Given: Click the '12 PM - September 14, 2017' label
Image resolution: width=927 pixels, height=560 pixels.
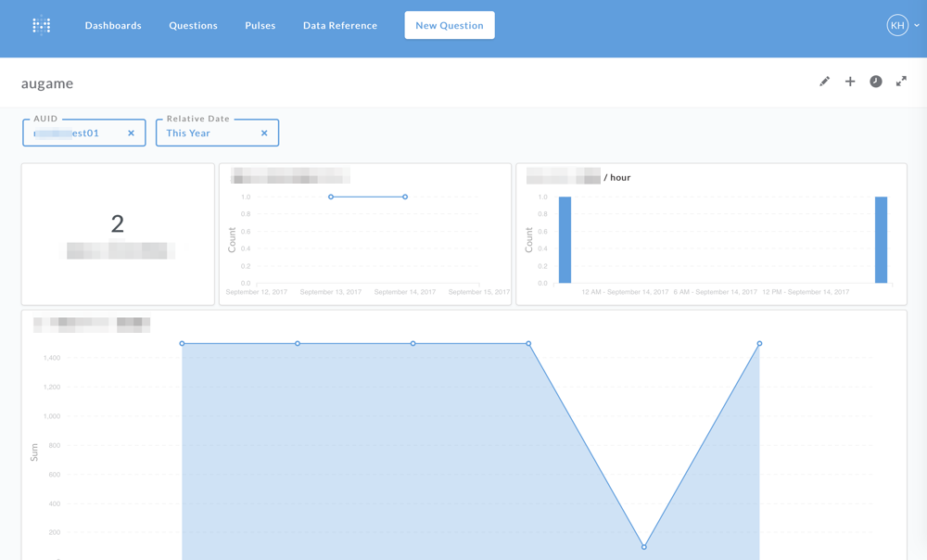Looking at the screenshot, I should (806, 292).
